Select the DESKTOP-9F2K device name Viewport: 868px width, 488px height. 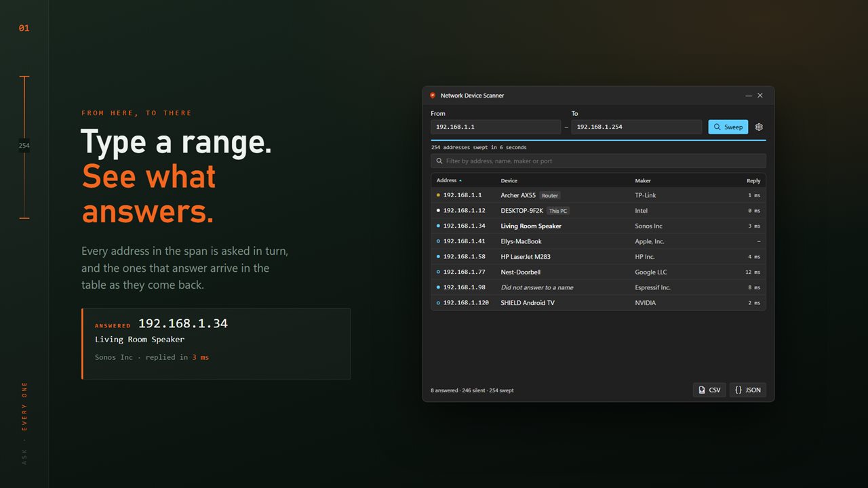(522, 211)
